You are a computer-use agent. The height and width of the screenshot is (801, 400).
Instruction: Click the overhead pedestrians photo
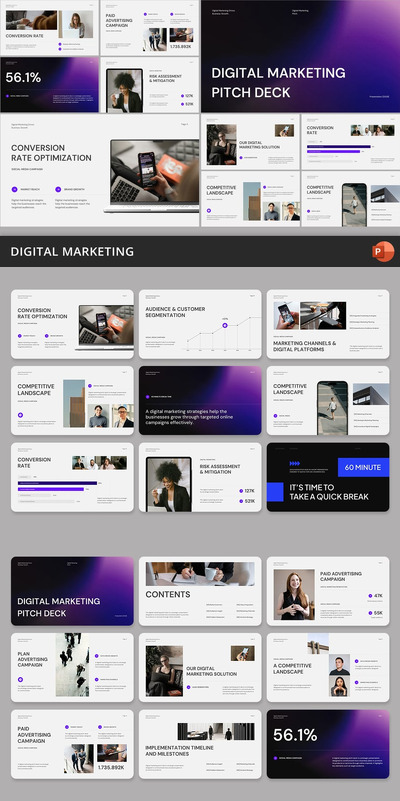pos(72,665)
